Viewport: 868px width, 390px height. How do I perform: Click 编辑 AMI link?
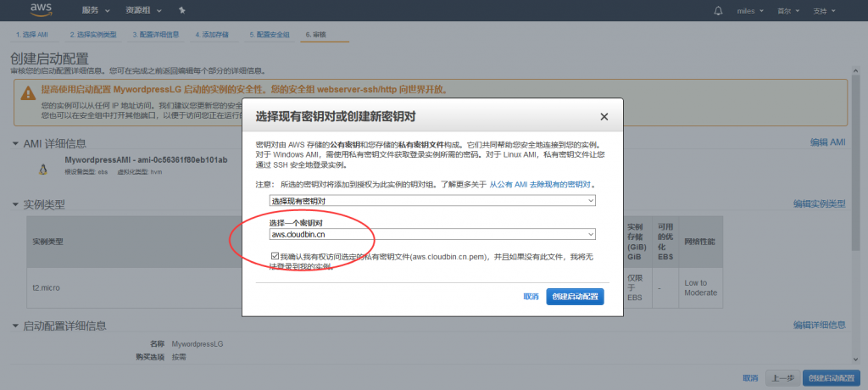[x=827, y=142]
